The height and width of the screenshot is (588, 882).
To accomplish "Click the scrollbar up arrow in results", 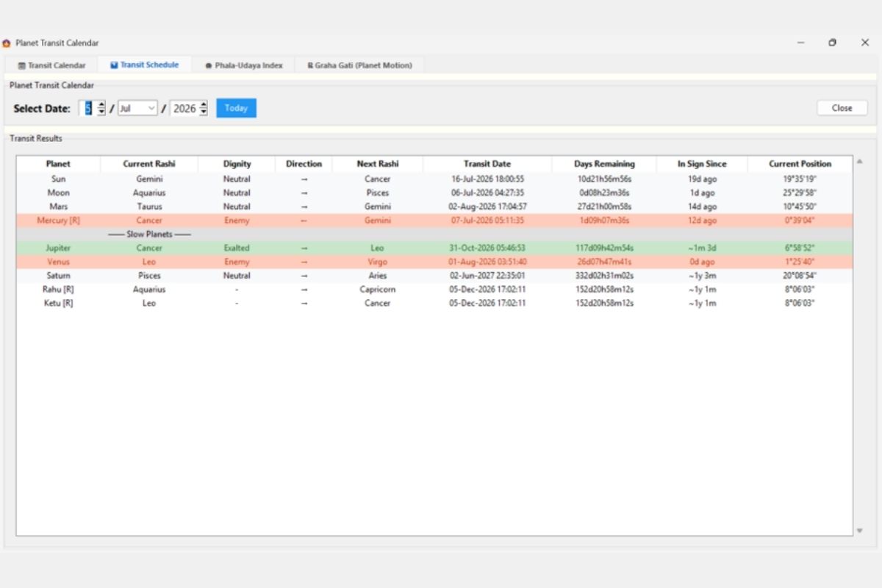I will [x=860, y=161].
